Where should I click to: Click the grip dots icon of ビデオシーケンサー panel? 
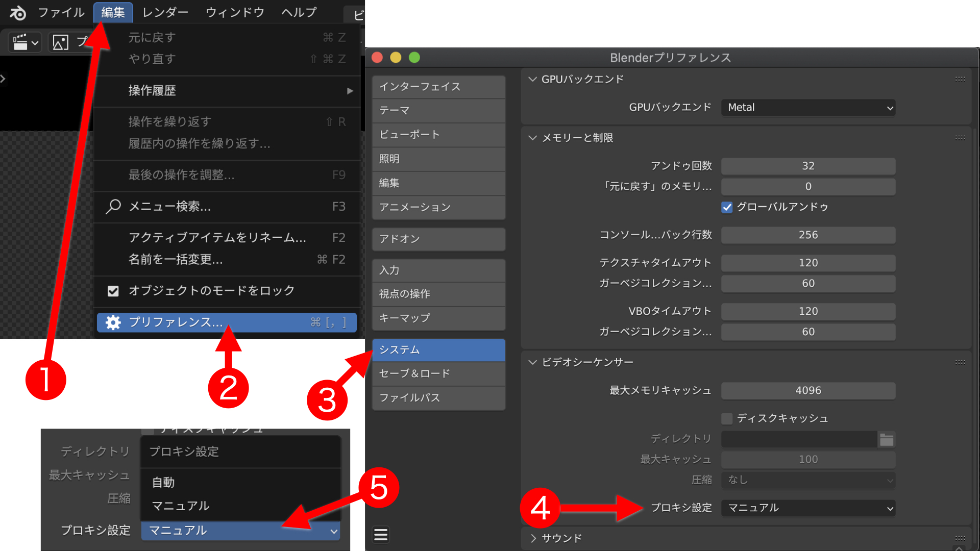tap(960, 362)
